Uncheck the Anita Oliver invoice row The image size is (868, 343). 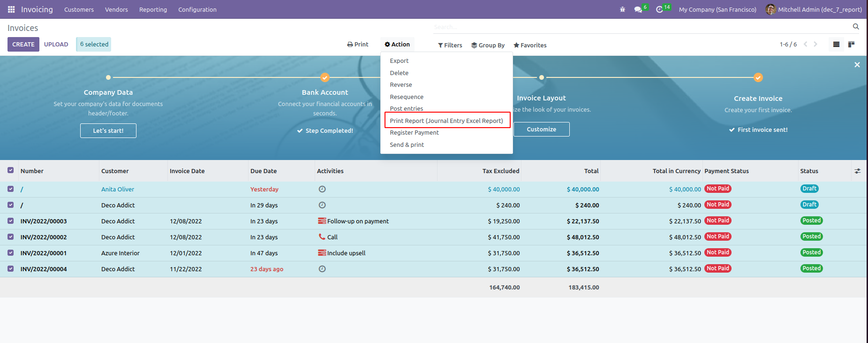[10, 189]
